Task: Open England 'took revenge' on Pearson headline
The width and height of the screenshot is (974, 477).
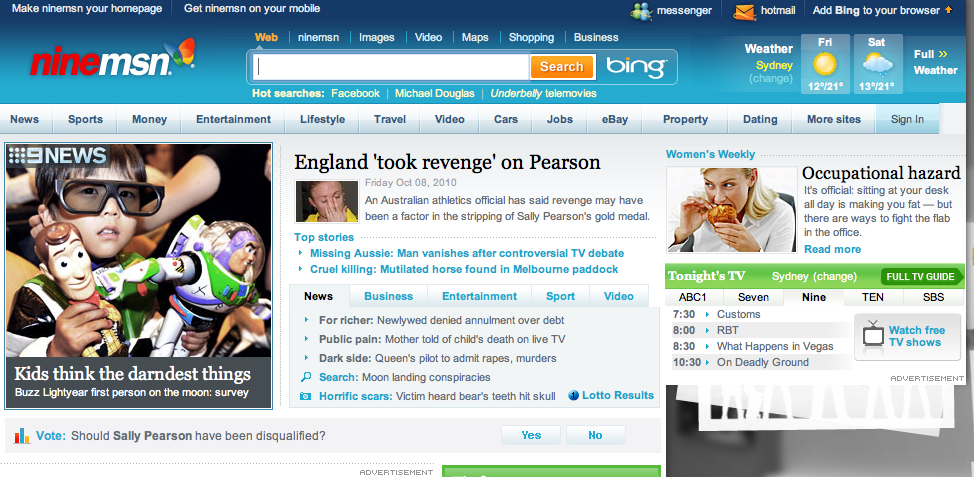Action: coord(447,162)
